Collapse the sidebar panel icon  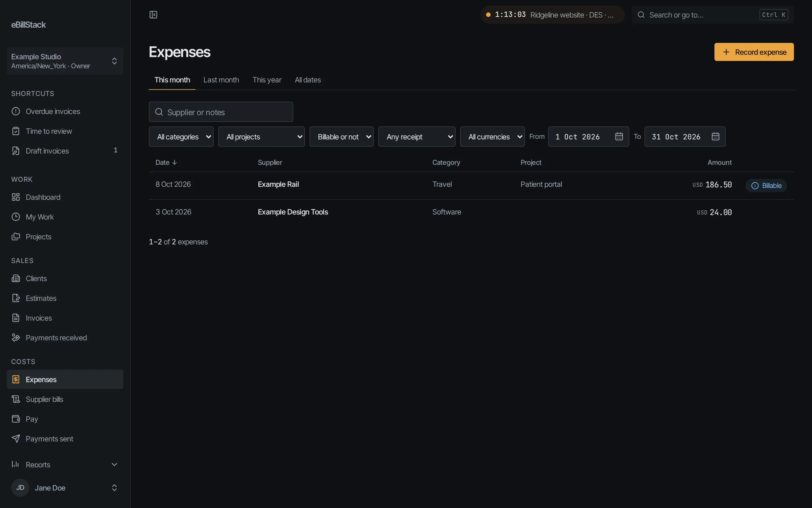pyautogui.click(x=153, y=15)
